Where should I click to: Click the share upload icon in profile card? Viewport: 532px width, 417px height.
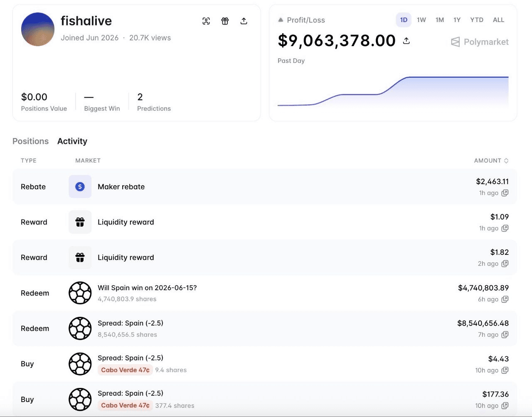(x=244, y=21)
